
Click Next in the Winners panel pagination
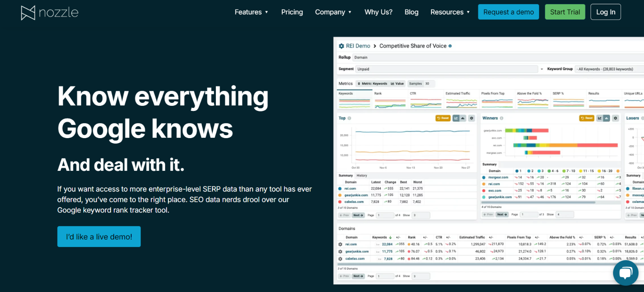pyautogui.click(x=502, y=215)
